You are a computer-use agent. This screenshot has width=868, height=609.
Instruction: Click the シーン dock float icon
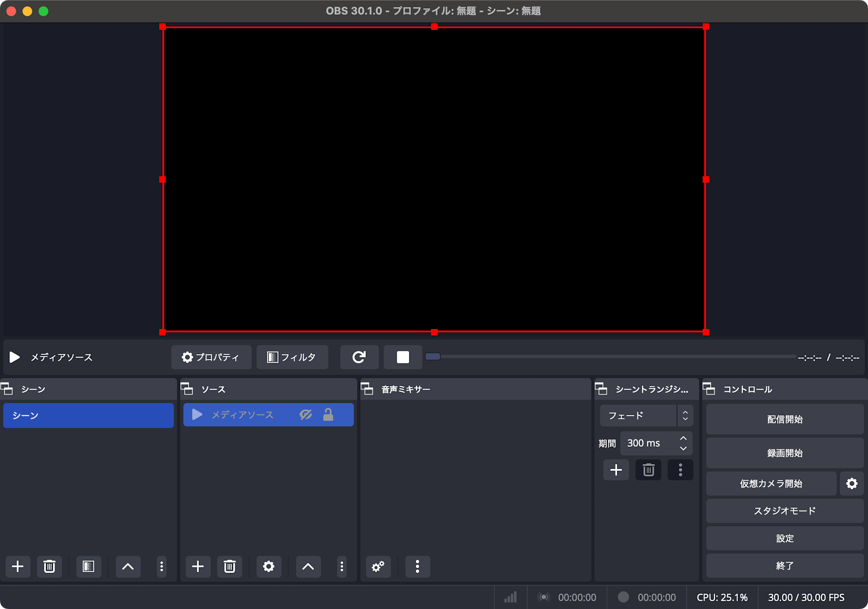point(7,389)
